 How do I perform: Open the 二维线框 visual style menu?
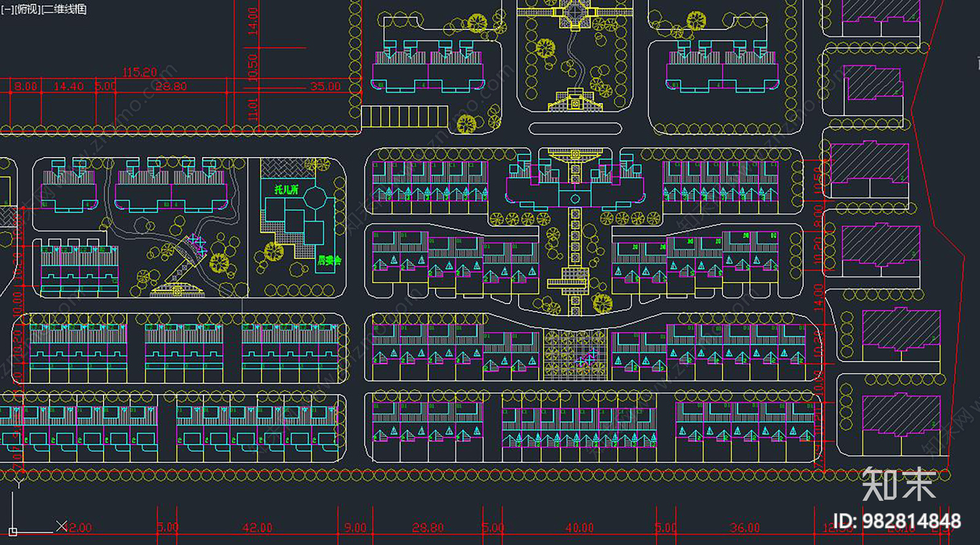pyautogui.click(x=64, y=9)
